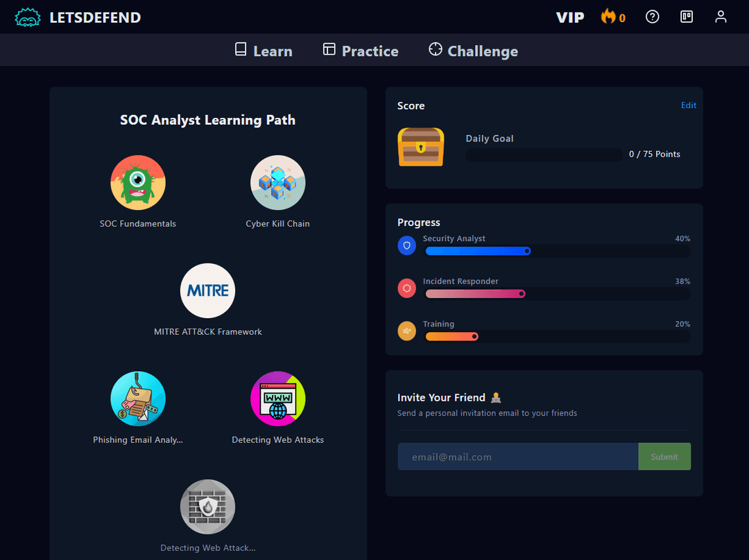Open the help question mark icon
Image resolution: width=749 pixels, height=560 pixels.
coord(652,17)
